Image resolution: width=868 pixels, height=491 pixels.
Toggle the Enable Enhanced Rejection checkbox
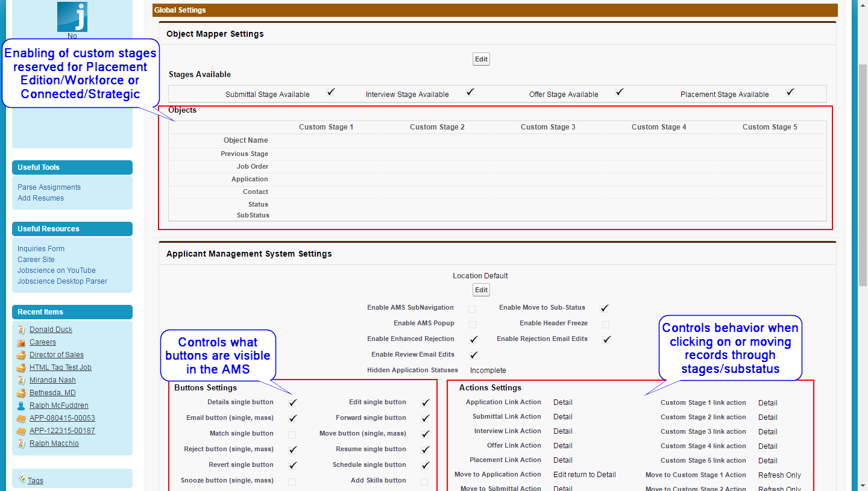click(x=473, y=339)
